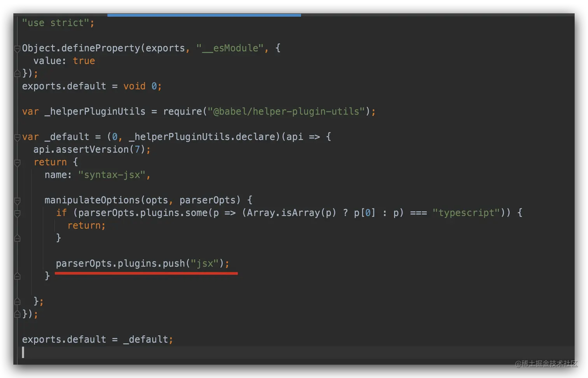Click the "@babel/helper-plugin-utils" require string

[x=286, y=111]
